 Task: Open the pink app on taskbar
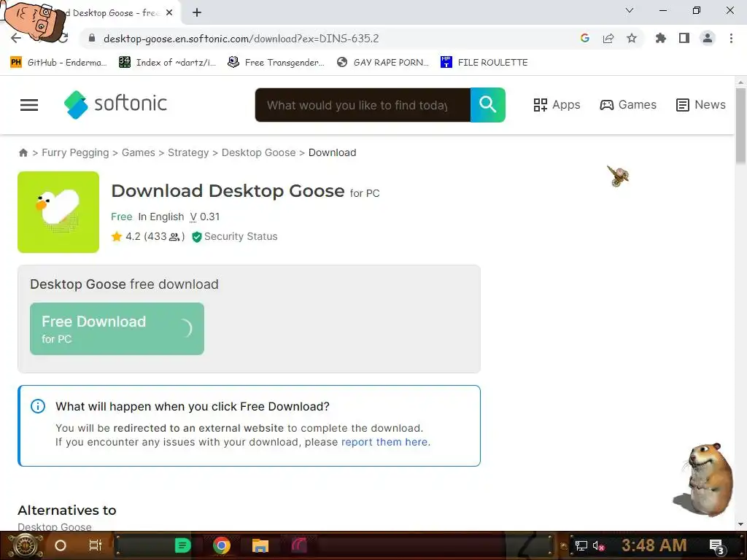tap(299, 545)
